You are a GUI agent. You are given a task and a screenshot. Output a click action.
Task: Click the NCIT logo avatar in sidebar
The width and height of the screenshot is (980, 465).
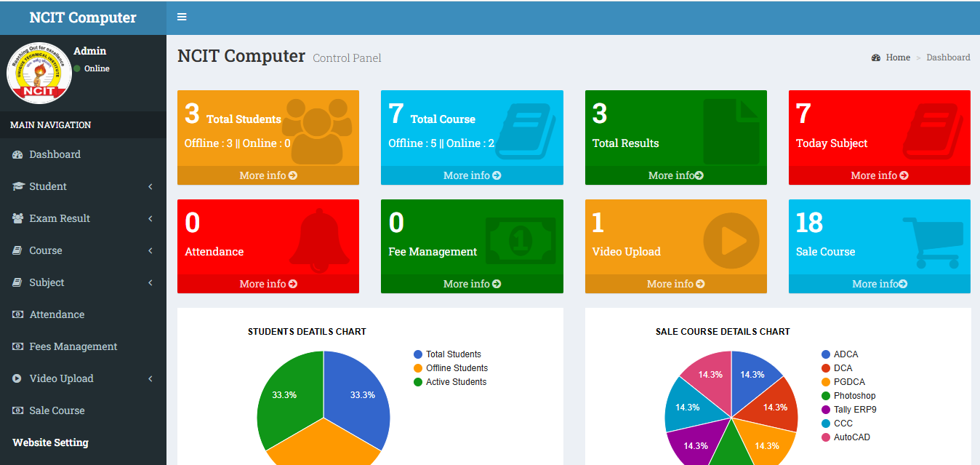[x=39, y=73]
